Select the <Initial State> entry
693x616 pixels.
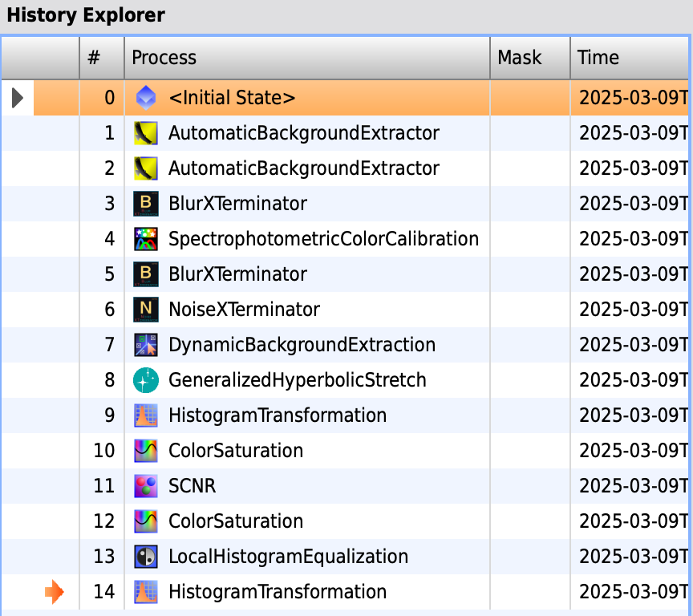coord(232,98)
